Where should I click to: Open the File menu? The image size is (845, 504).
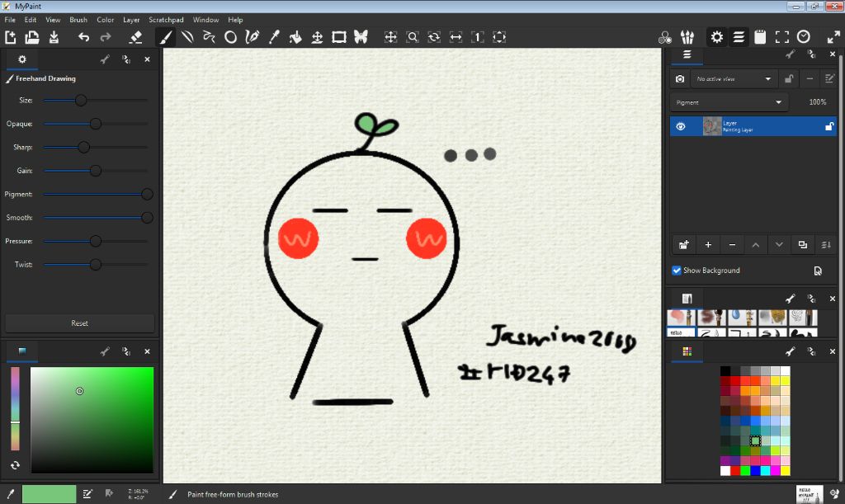click(x=10, y=20)
